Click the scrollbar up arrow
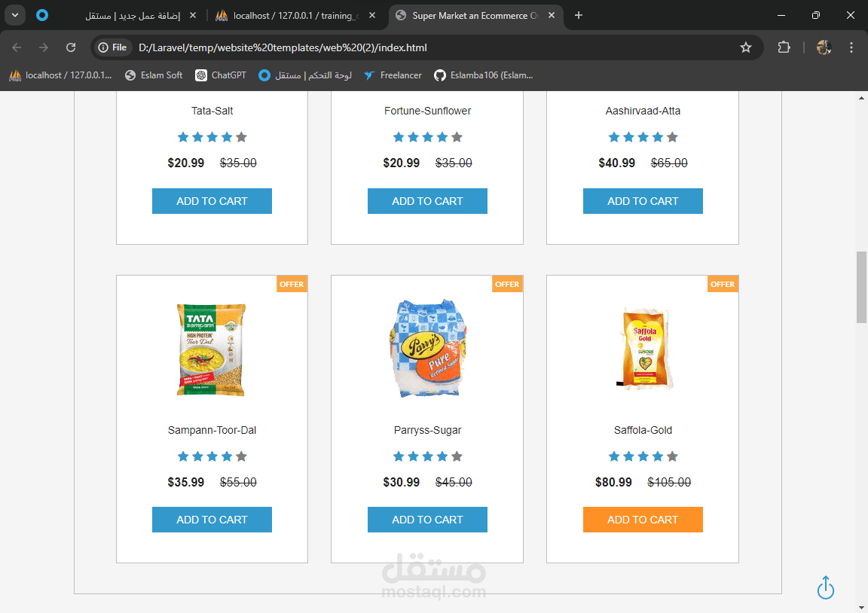This screenshot has width=868, height=613. 861,98
